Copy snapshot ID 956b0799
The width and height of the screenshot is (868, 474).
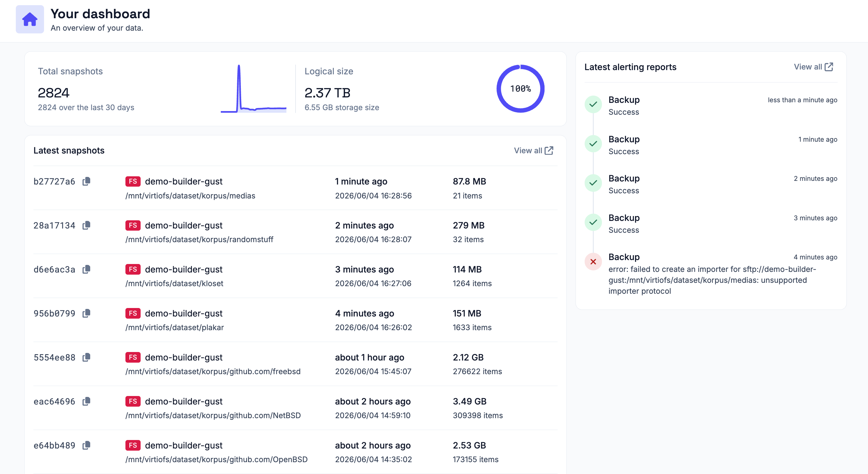tap(87, 313)
